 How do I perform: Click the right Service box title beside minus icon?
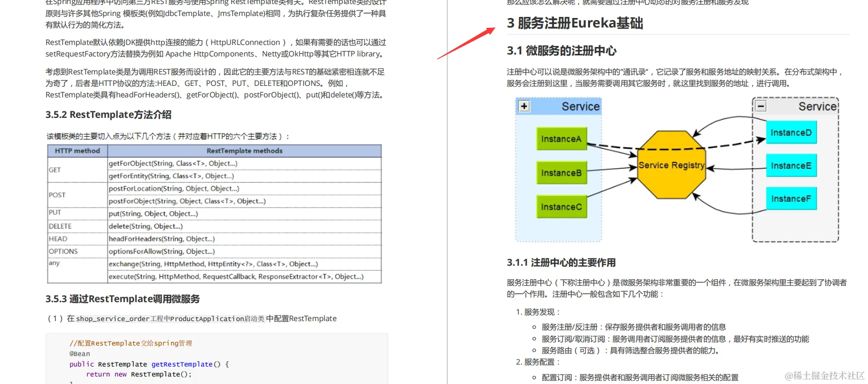click(817, 106)
